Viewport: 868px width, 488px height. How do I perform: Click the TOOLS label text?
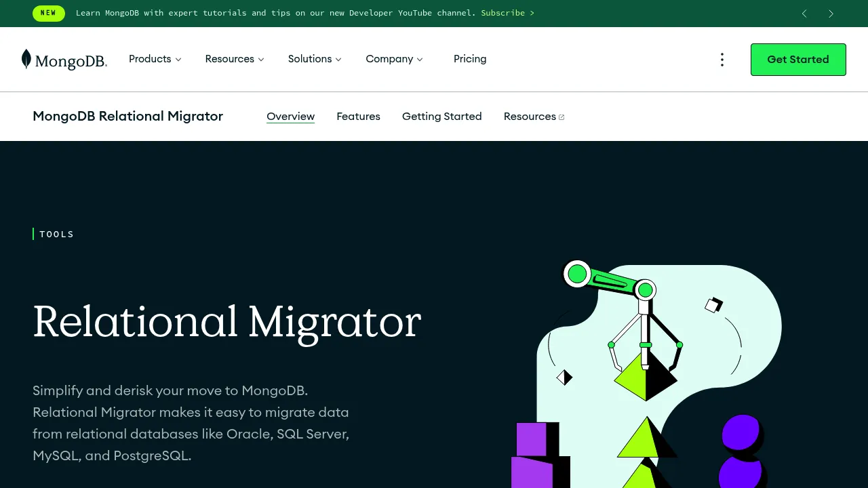click(57, 234)
